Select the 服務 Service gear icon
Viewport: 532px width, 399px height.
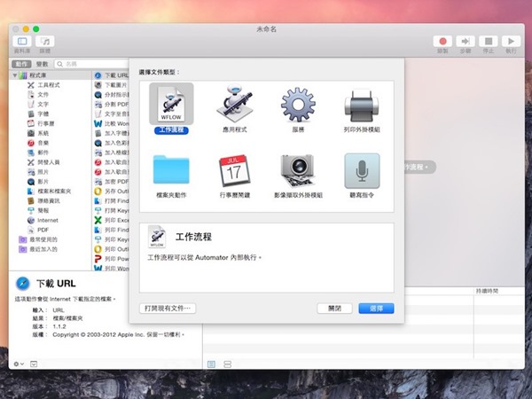pos(298,105)
